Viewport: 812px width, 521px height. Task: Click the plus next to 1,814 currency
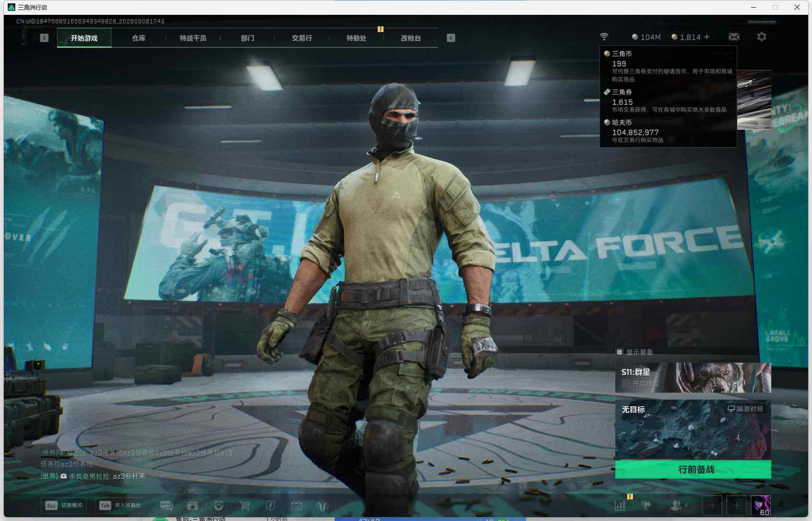point(707,37)
